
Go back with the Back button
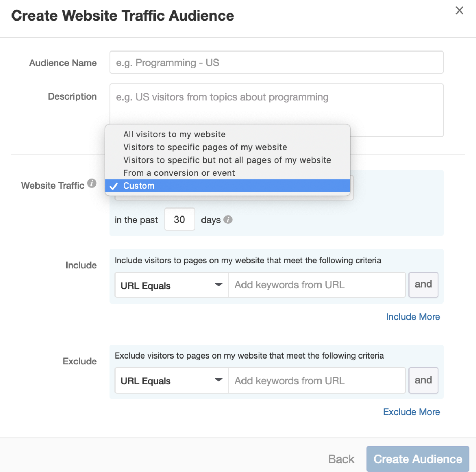341,459
